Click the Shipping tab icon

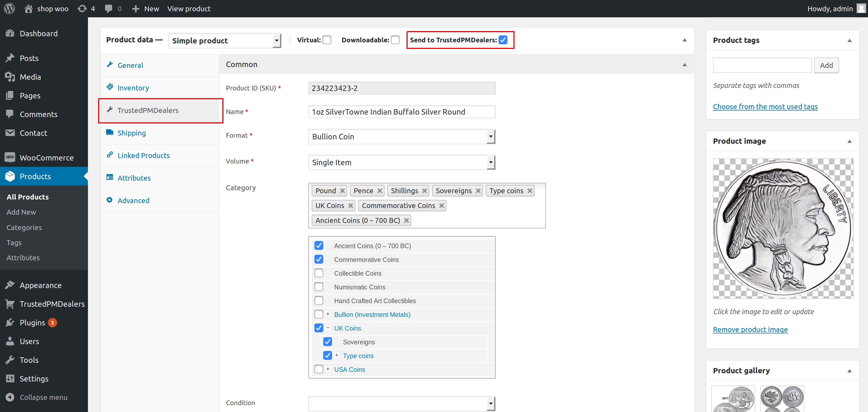click(x=110, y=132)
